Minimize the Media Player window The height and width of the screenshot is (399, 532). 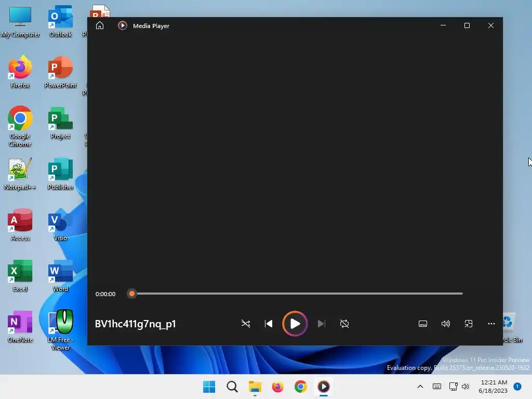(x=443, y=25)
